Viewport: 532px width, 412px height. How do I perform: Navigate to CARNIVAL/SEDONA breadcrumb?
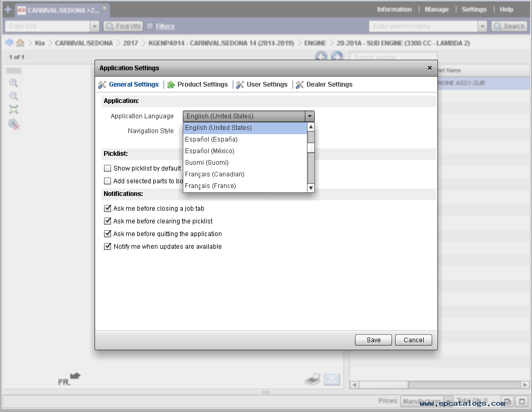84,43
